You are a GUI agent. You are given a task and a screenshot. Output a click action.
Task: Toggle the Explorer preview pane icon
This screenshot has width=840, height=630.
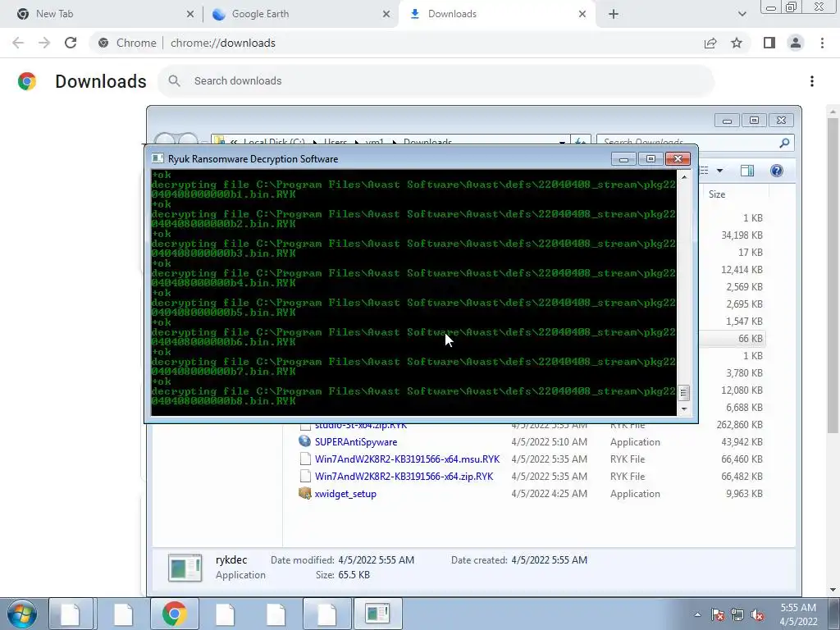[x=747, y=171]
